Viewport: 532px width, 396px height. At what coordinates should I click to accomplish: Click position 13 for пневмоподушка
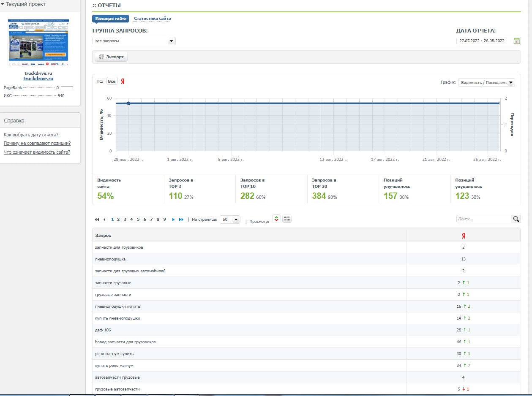pyautogui.click(x=464, y=259)
